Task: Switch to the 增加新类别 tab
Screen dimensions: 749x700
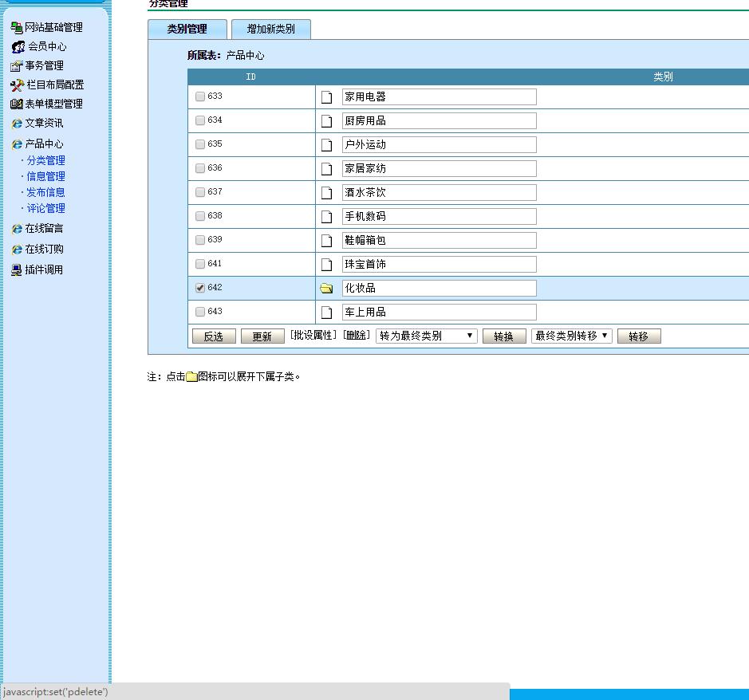Action: 271,29
